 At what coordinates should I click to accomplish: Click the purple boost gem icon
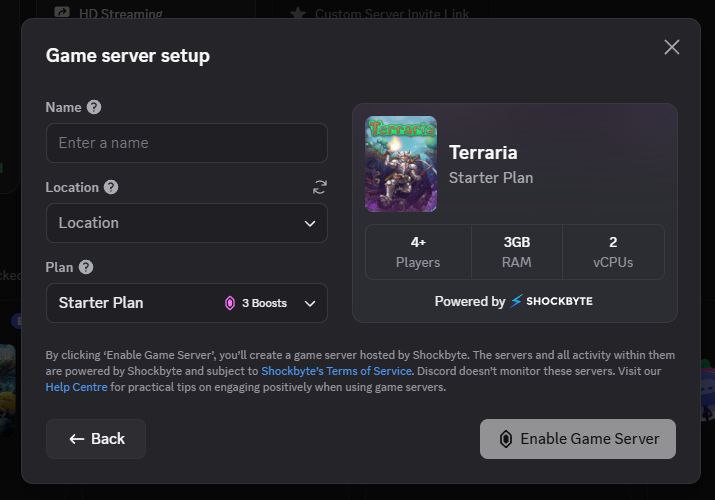coord(230,303)
